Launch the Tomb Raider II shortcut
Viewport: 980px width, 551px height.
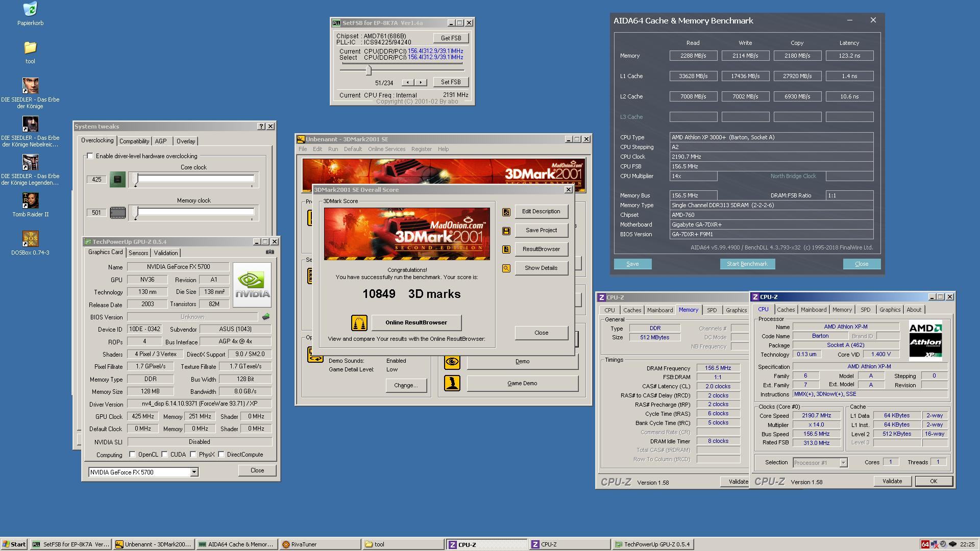(30, 201)
